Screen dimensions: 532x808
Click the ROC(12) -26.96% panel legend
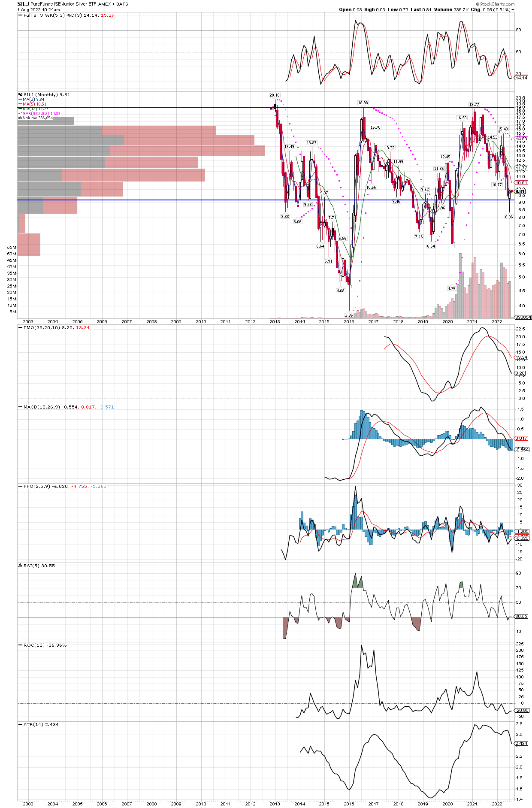click(x=42, y=645)
